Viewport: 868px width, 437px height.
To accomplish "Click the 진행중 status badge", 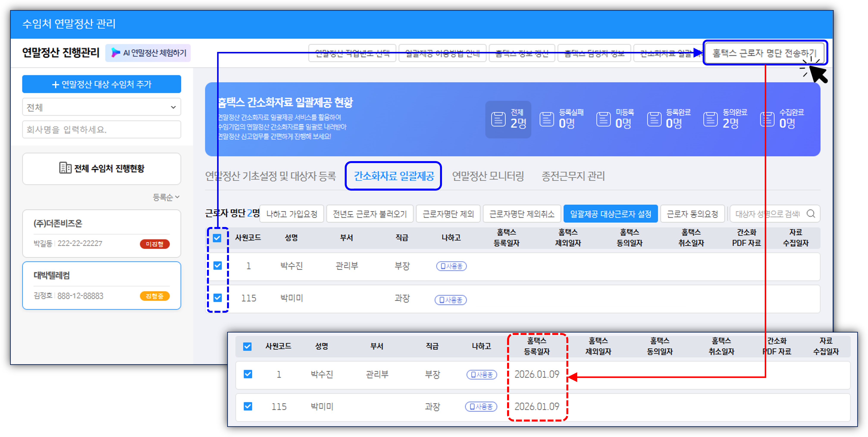I will [x=155, y=296].
